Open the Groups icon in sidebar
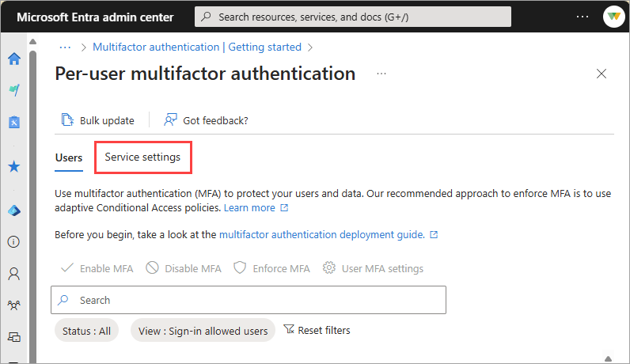Viewport: 630px width, 364px height. point(13,305)
